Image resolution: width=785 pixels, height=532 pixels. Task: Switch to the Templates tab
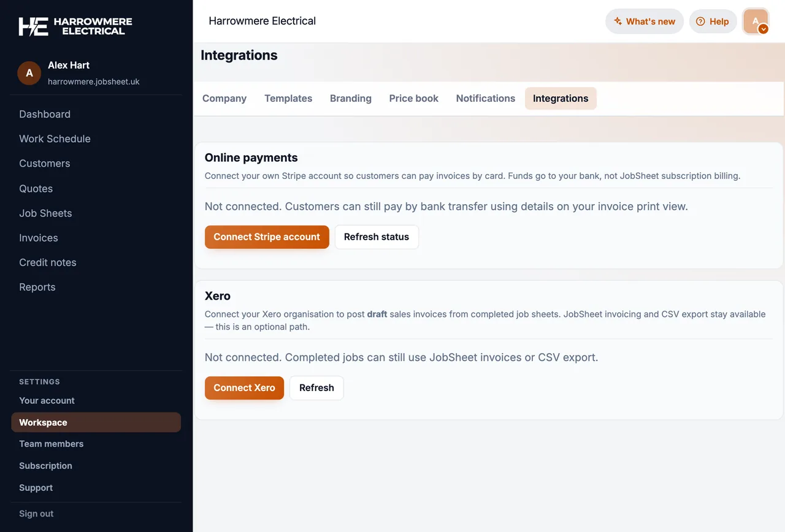[288, 99]
